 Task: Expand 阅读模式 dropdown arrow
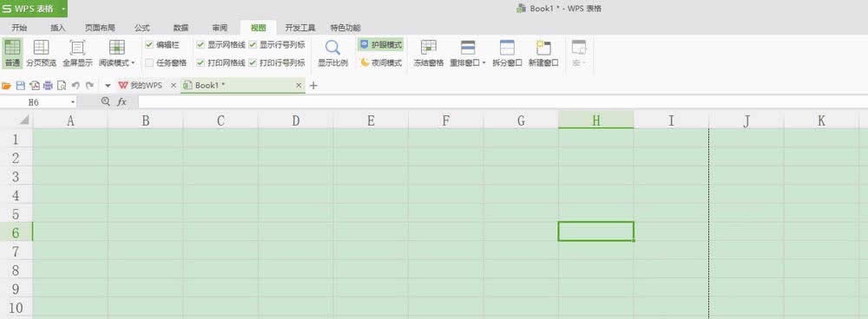coord(134,63)
